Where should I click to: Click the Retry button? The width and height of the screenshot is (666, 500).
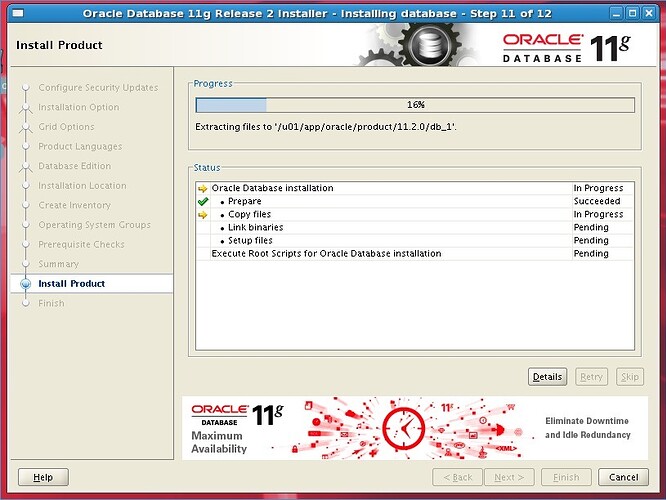click(591, 377)
